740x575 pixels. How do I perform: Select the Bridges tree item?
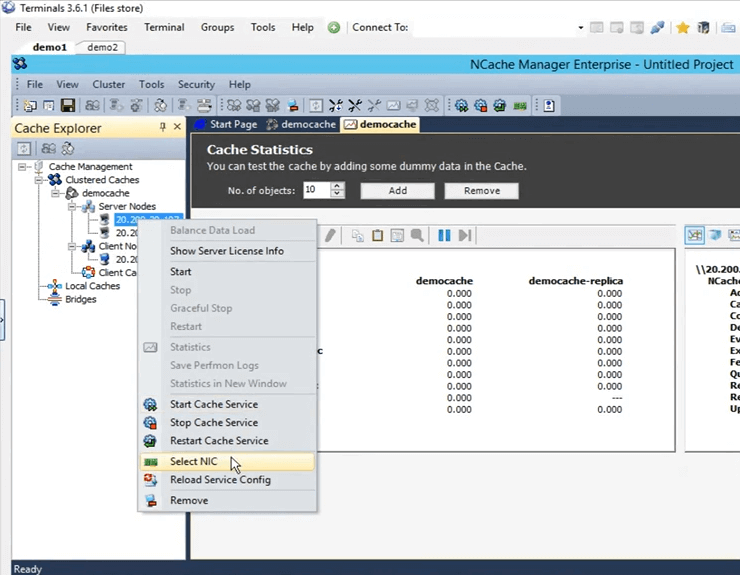tap(81, 299)
